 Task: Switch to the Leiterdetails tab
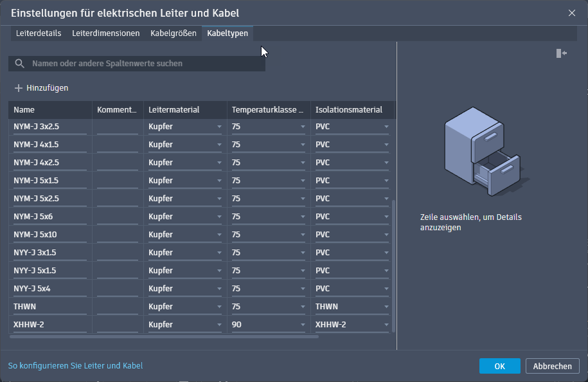(x=39, y=33)
